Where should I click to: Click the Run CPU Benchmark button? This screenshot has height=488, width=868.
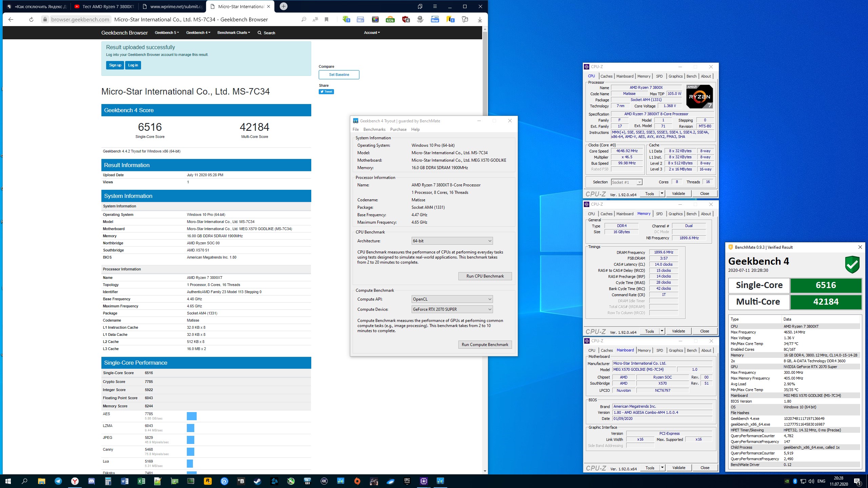tap(485, 276)
